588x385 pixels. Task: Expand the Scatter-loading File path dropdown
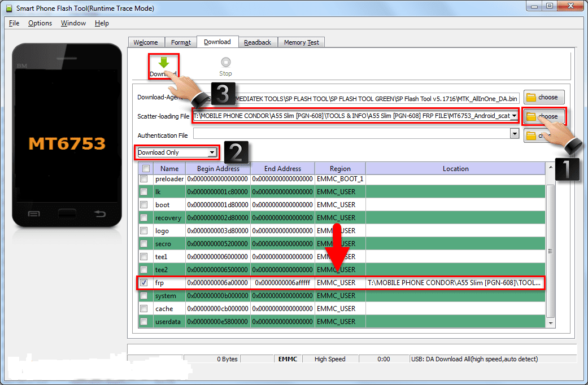[514, 116]
